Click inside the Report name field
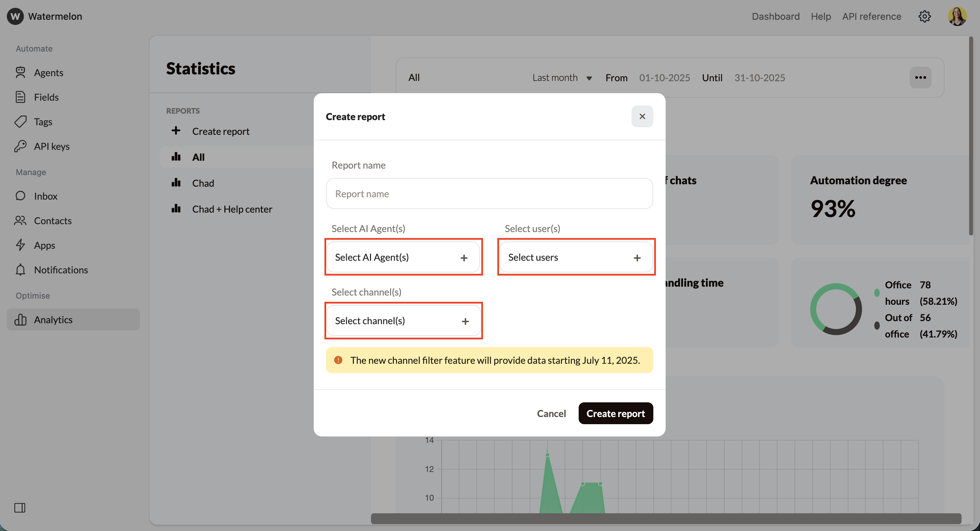 pos(489,193)
